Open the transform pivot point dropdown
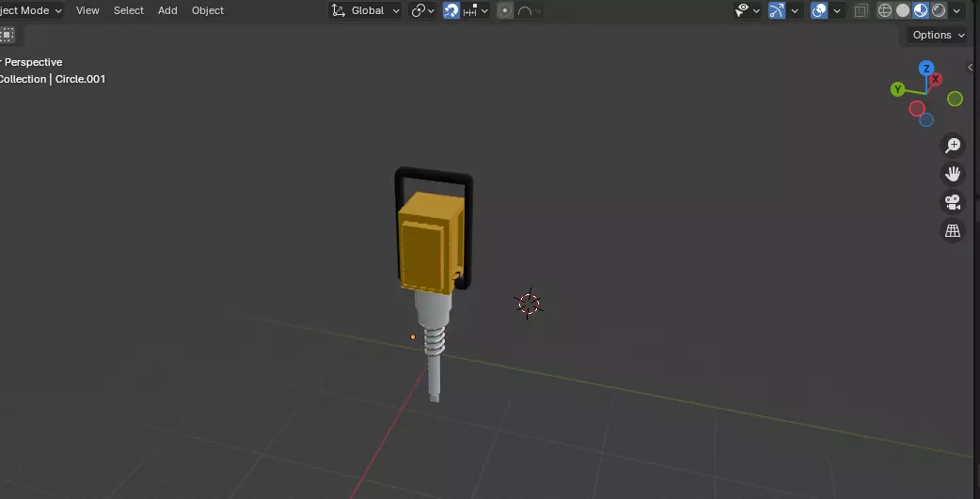This screenshot has width=980, height=499. pyautogui.click(x=422, y=10)
